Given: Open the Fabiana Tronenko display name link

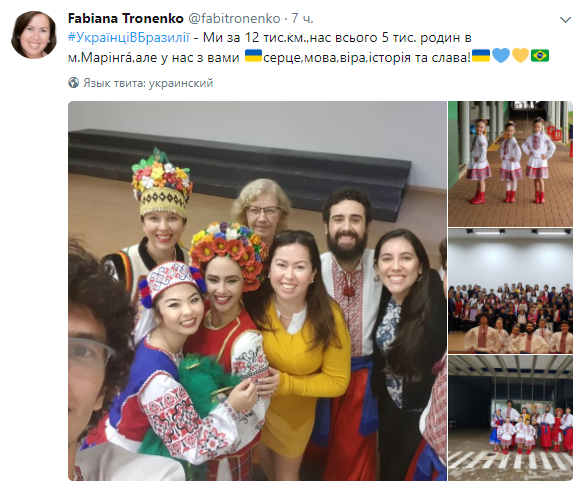Looking at the screenshot, I should [126, 18].
